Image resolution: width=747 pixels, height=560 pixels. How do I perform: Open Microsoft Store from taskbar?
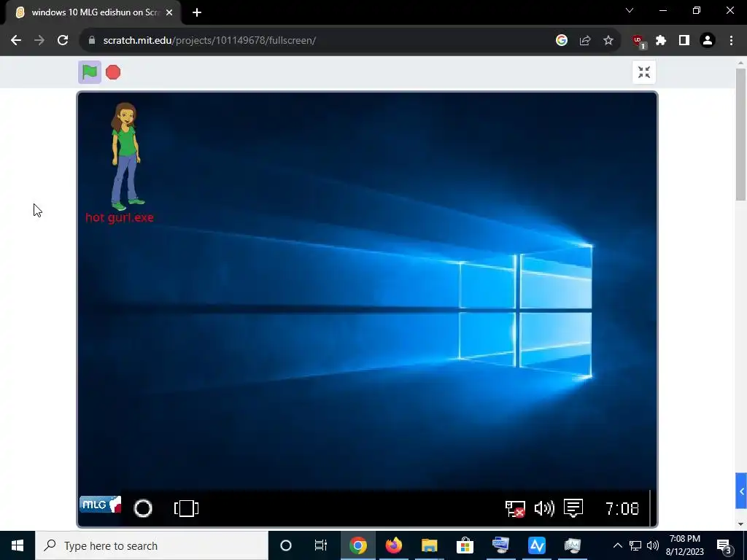pyautogui.click(x=465, y=545)
